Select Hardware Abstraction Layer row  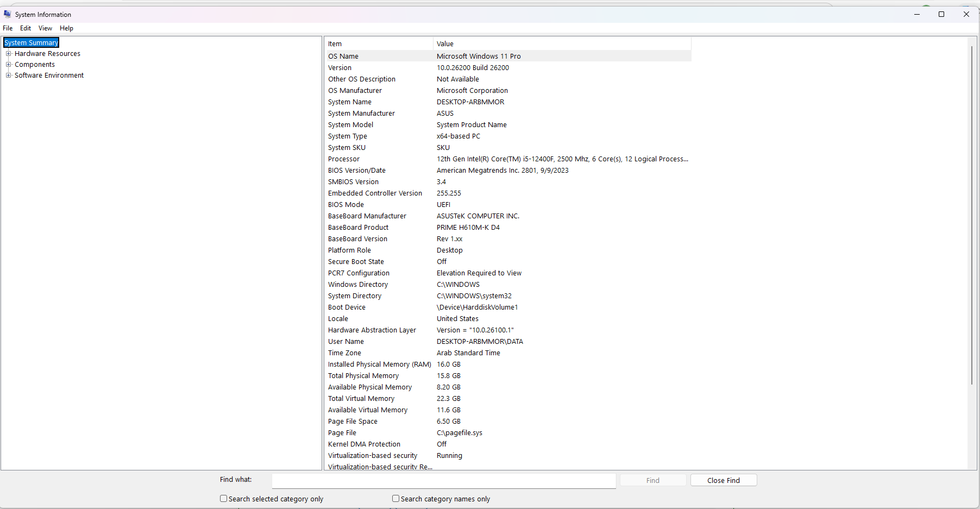[x=508, y=330]
